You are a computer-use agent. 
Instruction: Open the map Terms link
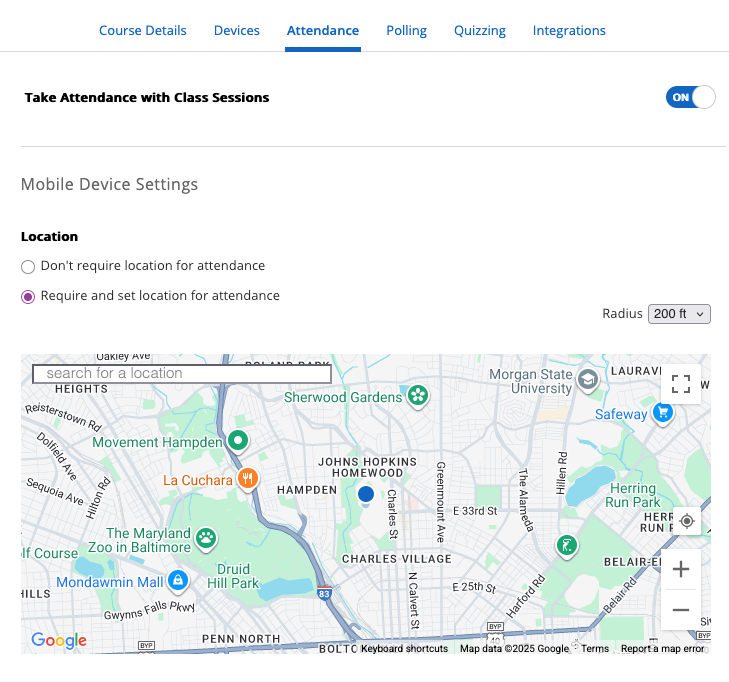[x=595, y=649]
